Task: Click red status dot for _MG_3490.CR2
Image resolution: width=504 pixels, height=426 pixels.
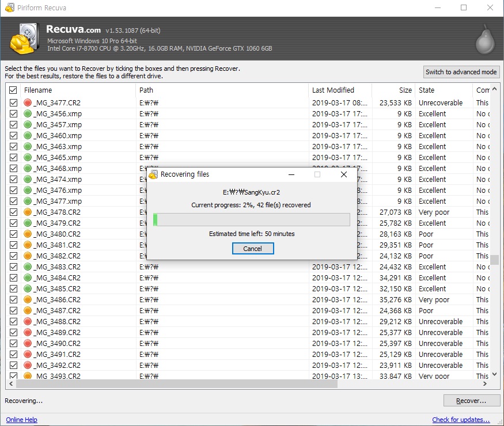Action: coord(28,343)
